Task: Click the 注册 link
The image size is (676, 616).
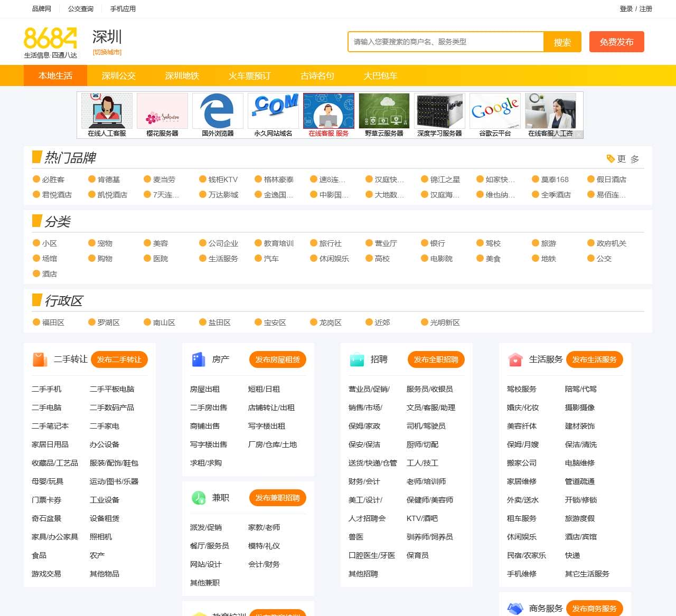Action: 646,8
